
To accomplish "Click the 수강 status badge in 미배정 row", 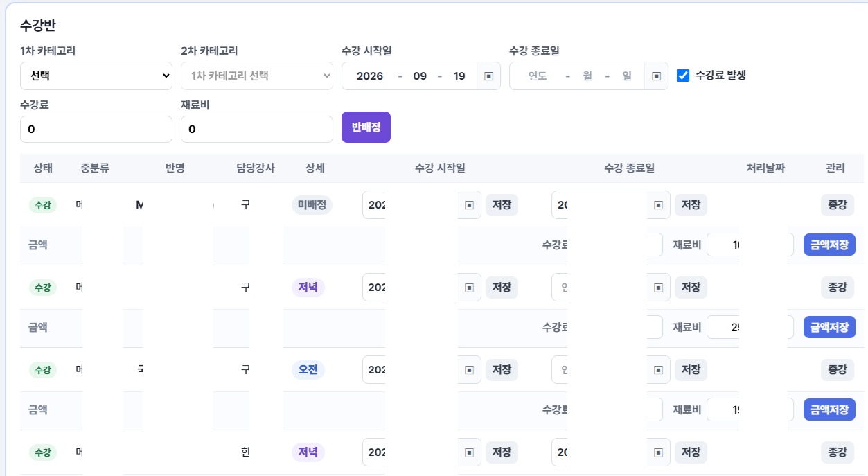I will pos(43,205).
